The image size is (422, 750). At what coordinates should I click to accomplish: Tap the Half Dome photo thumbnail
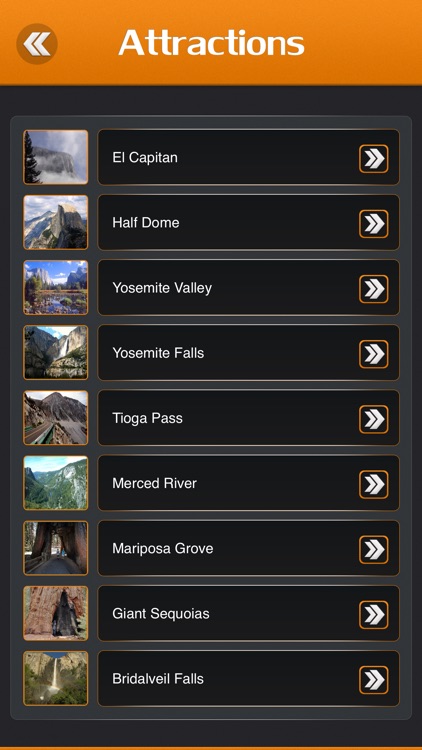(x=56, y=222)
